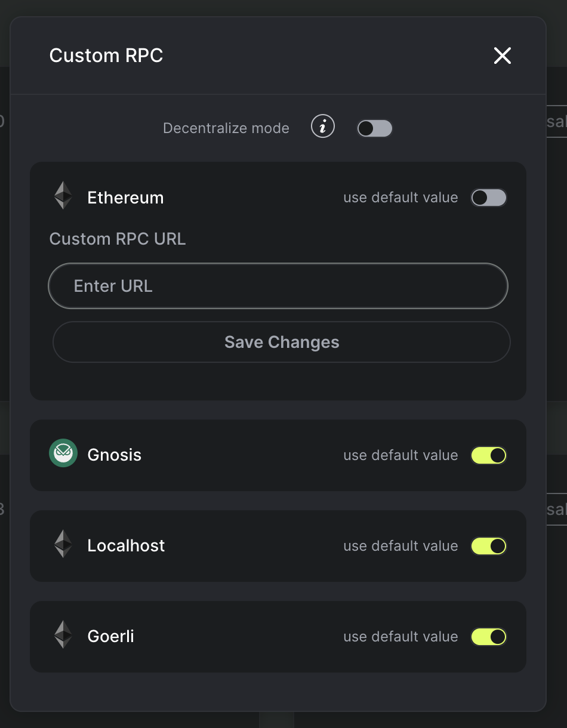Image resolution: width=567 pixels, height=728 pixels.
Task: Select the Ethereum card header
Action: [125, 197]
